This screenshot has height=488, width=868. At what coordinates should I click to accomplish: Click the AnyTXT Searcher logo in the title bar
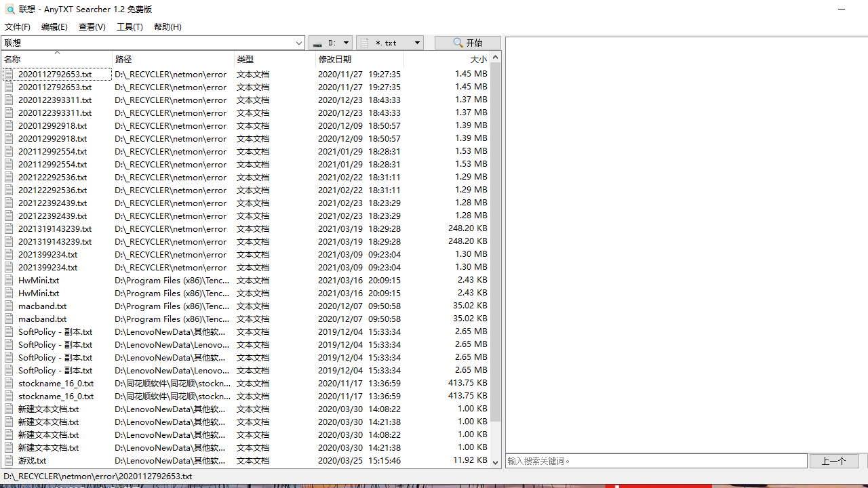pos(9,9)
